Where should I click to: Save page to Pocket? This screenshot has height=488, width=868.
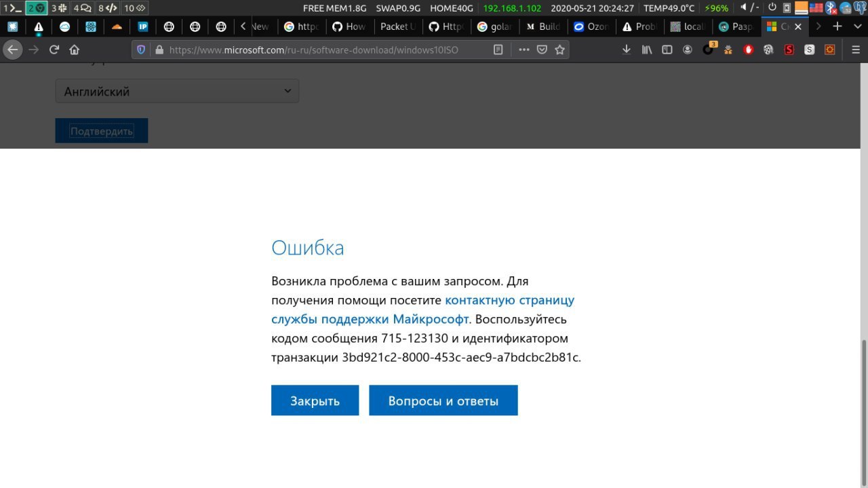tap(542, 50)
